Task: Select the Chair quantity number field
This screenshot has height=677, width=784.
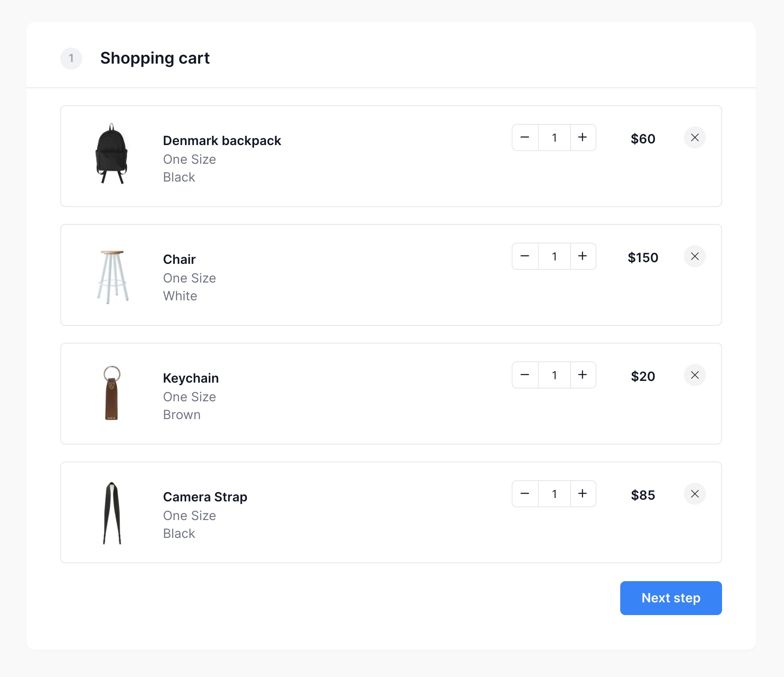Action: (x=554, y=256)
